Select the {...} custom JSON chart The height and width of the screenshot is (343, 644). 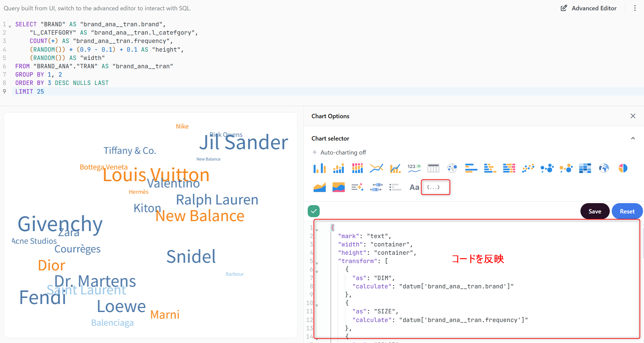pos(433,187)
